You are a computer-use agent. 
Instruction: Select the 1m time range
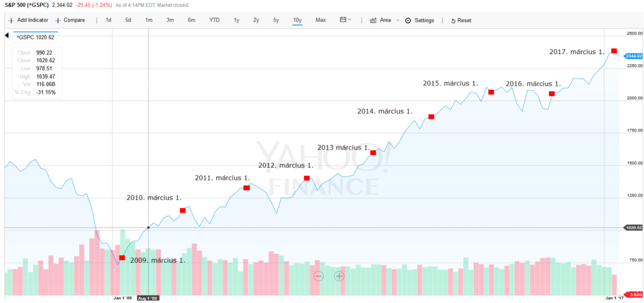coord(148,20)
